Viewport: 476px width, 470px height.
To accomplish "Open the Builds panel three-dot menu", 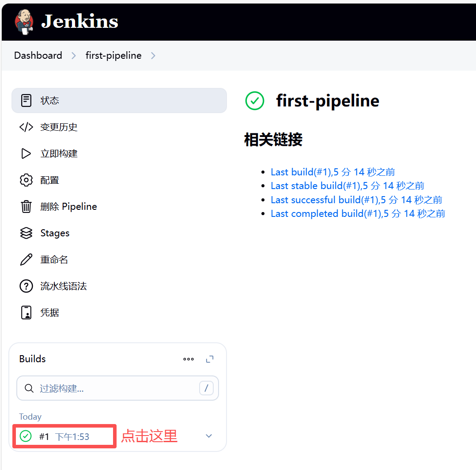I will [x=189, y=359].
